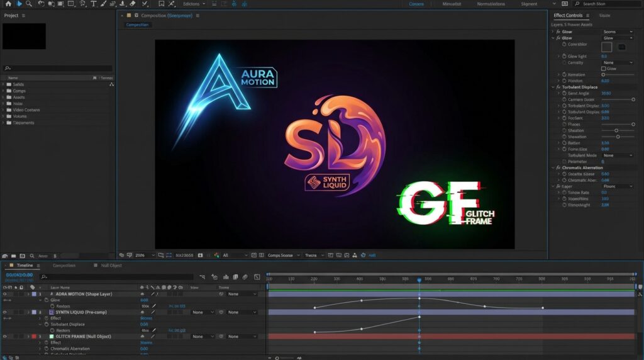Click the Project panel search field
The image size is (644, 360).
coord(60,68)
